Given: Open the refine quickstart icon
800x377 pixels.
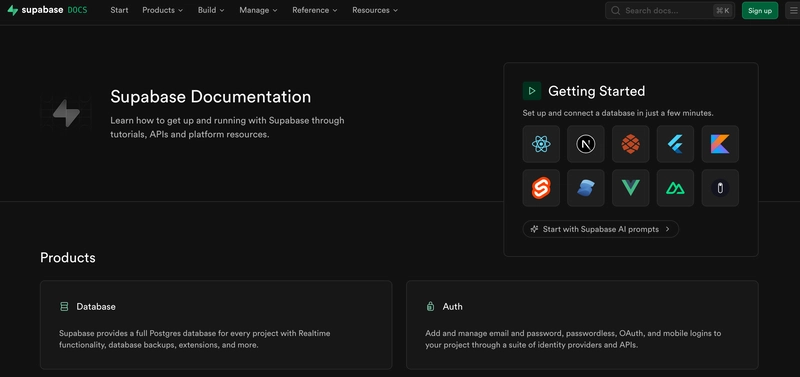Looking at the screenshot, I should [x=720, y=188].
